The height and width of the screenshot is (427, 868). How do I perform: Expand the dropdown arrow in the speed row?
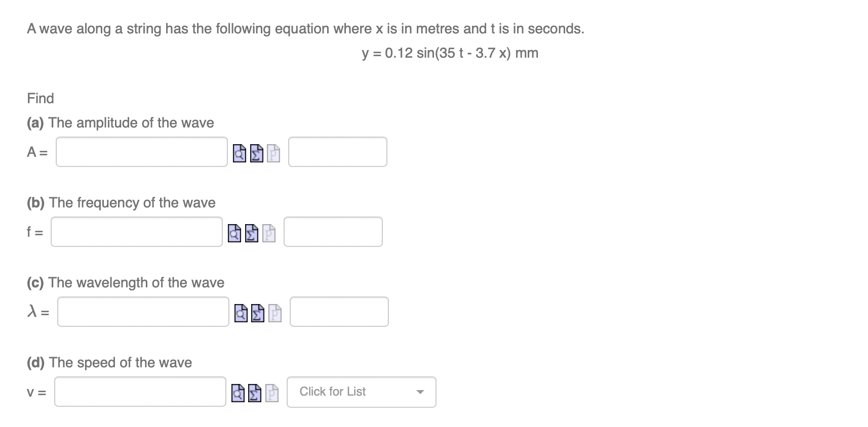(x=420, y=392)
